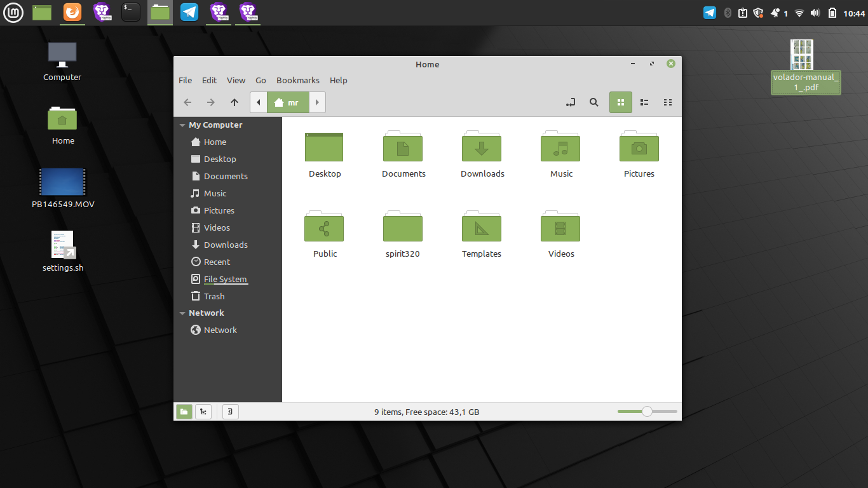This screenshot has width=868, height=488.
Task: Click the zoom slider in status bar
Action: coord(647,412)
